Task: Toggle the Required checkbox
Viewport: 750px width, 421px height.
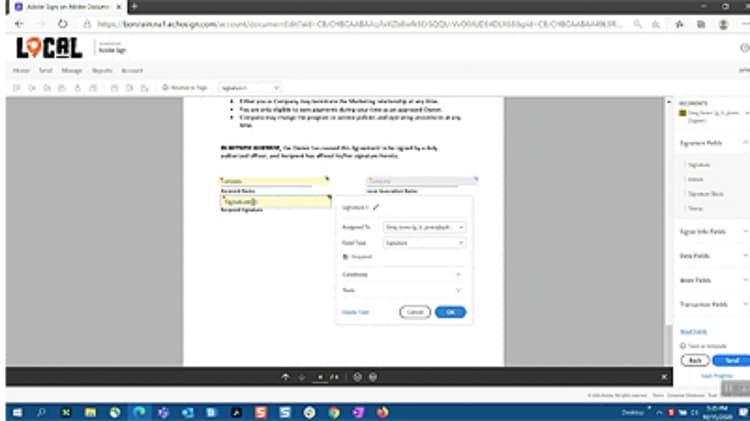Action: click(345, 257)
